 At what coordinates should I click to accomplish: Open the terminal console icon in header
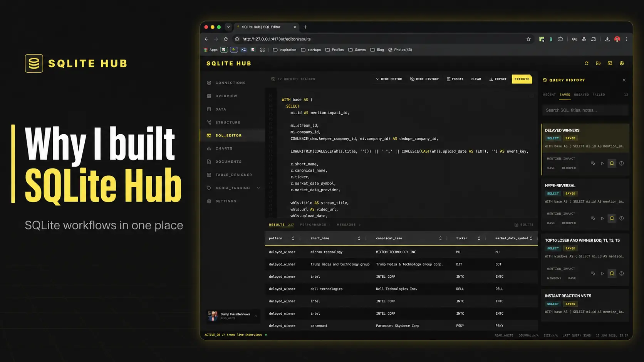(x=610, y=63)
